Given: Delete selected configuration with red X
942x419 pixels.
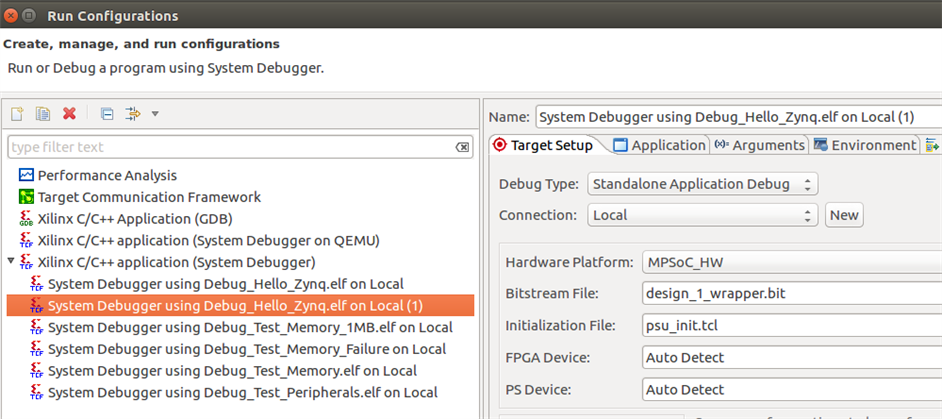Looking at the screenshot, I should pos(69,114).
